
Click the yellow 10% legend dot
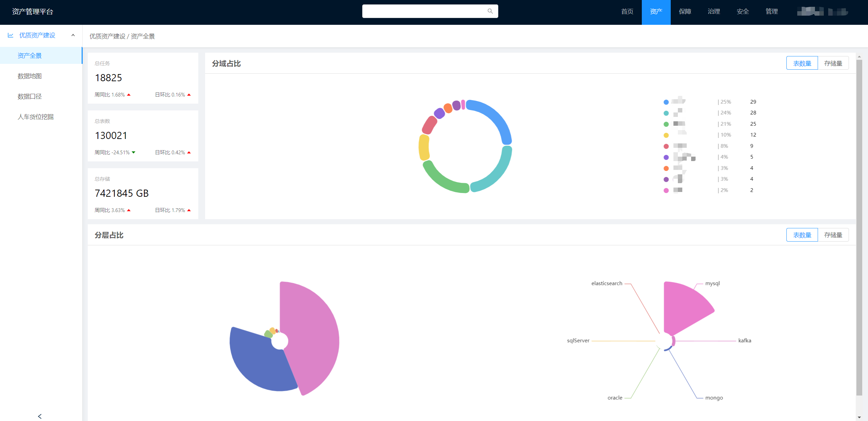666,135
